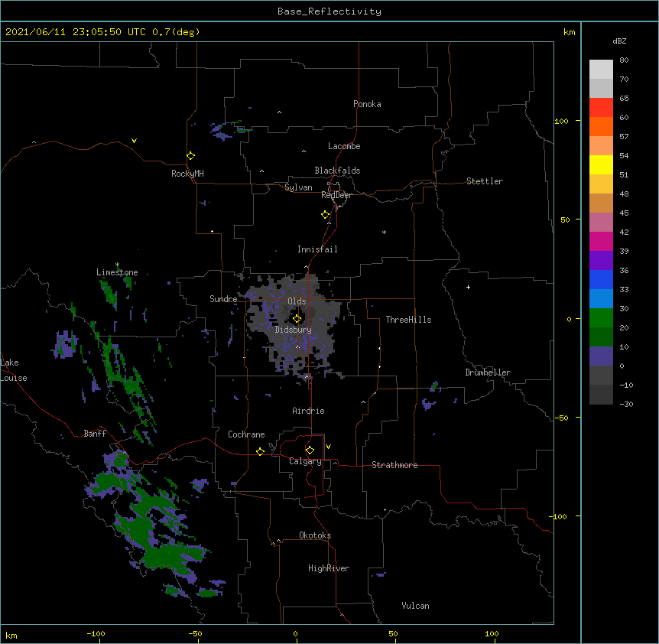659x644 pixels.
Task: Click the Lake Louise place label
Action: [x=14, y=370]
